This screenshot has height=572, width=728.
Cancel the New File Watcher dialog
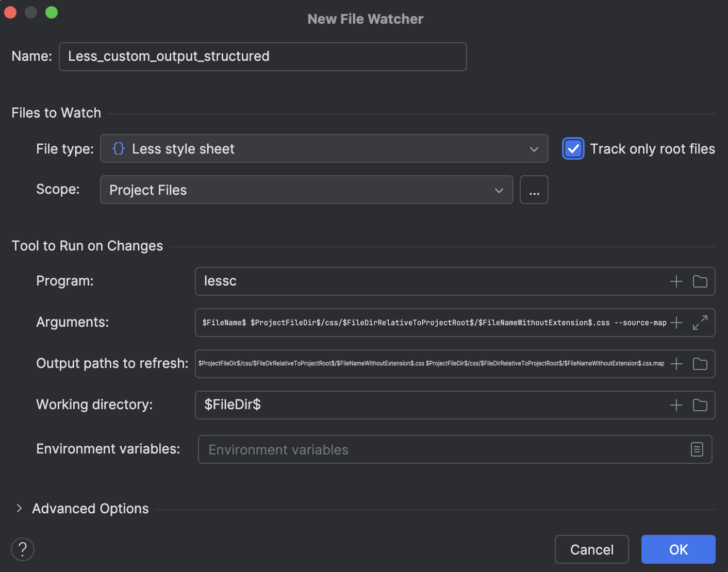point(591,549)
